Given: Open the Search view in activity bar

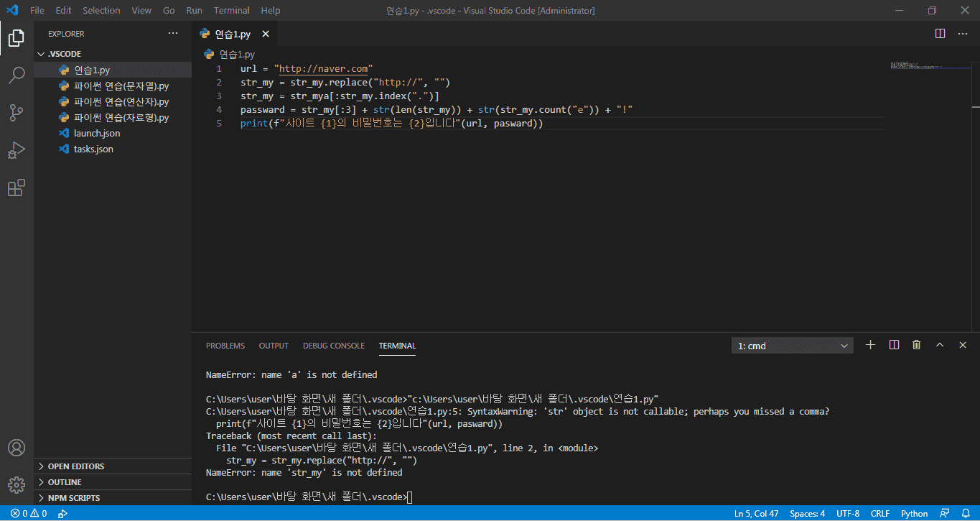Looking at the screenshot, I should click(x=17, y=75).
